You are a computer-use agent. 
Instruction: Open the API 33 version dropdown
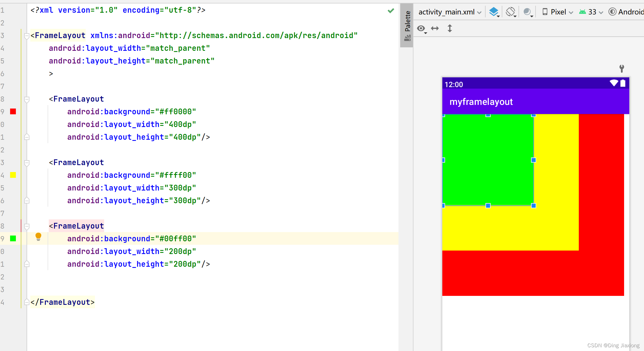click(x=591, y=12)
